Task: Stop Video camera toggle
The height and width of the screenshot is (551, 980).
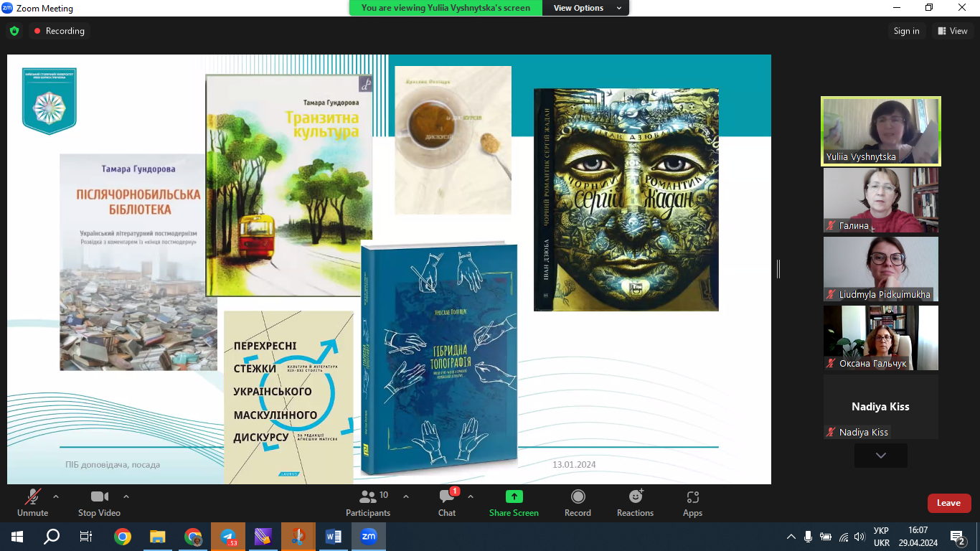Action: coord(99,502)
